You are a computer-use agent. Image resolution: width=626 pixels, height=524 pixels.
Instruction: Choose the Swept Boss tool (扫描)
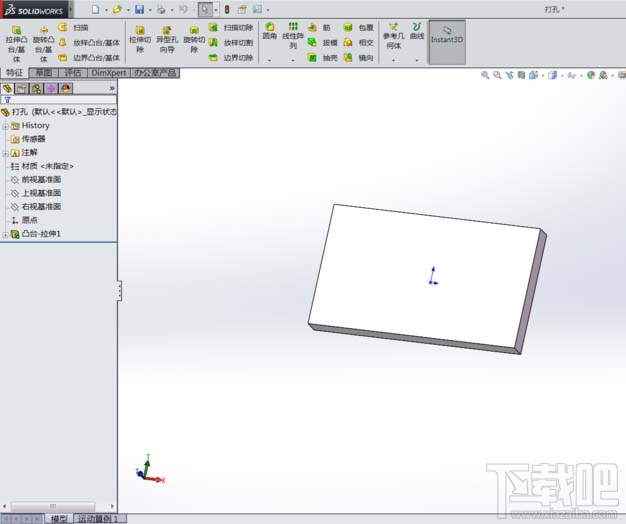pos(73,28)
